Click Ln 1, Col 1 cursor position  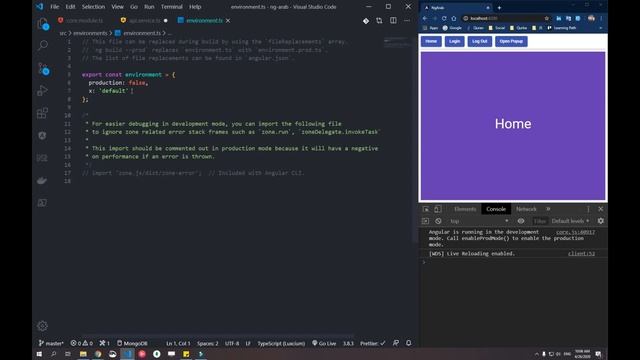178,343
